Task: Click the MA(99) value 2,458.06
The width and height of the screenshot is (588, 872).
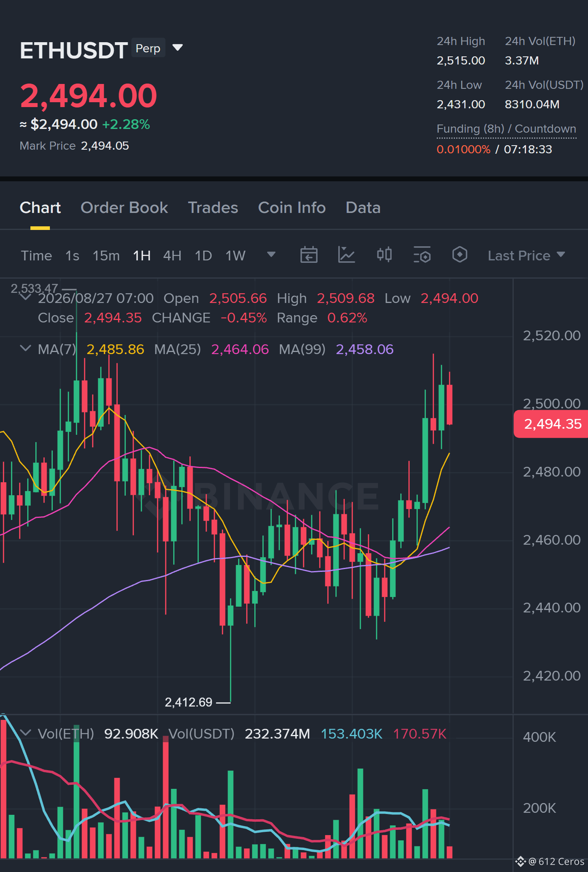Action: [x=365, y=349]
